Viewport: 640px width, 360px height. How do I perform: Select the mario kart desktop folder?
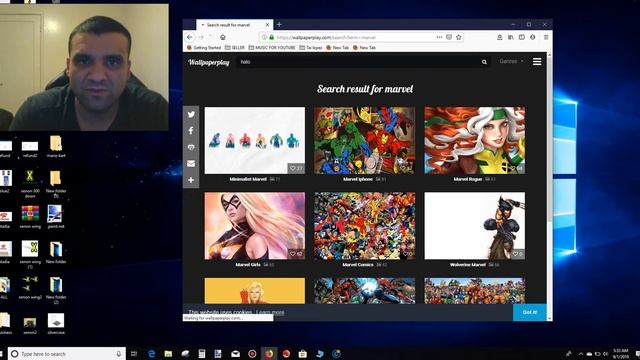click(x=56, y=147)
